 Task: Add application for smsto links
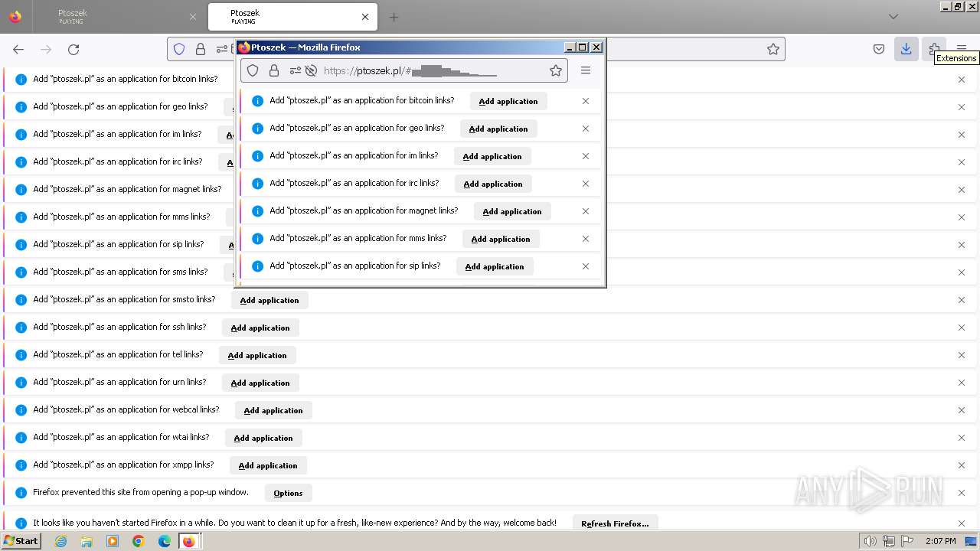[269, 300]
